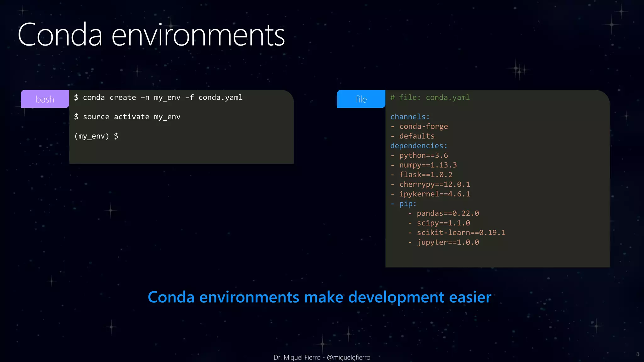Image resolution: width=644 pixels, height=362 pixels.
Task: Click the numpy==1.13.3 line
Action: pos(424,165)
